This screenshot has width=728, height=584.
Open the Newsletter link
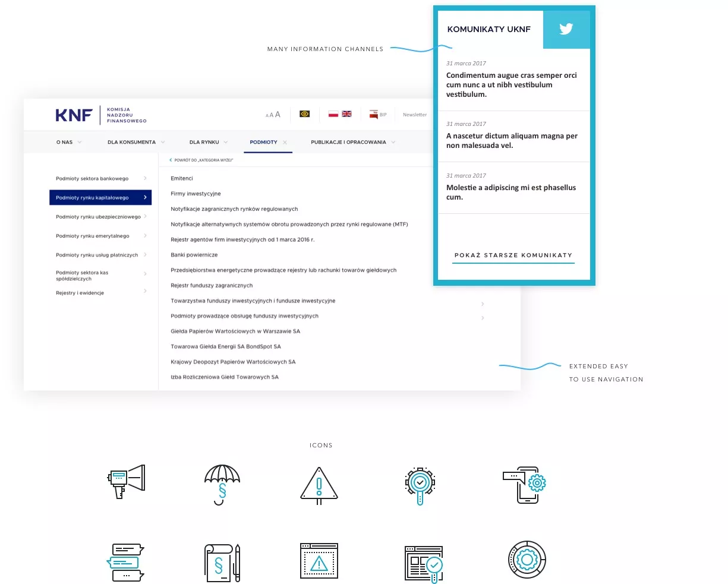pyautogui.click(x=414, y=115)
